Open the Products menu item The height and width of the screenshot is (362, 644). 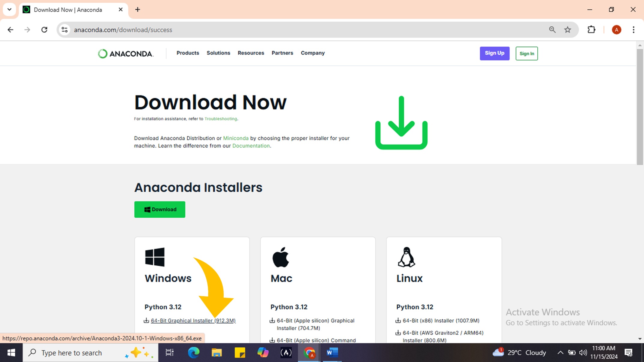(188, 53)
